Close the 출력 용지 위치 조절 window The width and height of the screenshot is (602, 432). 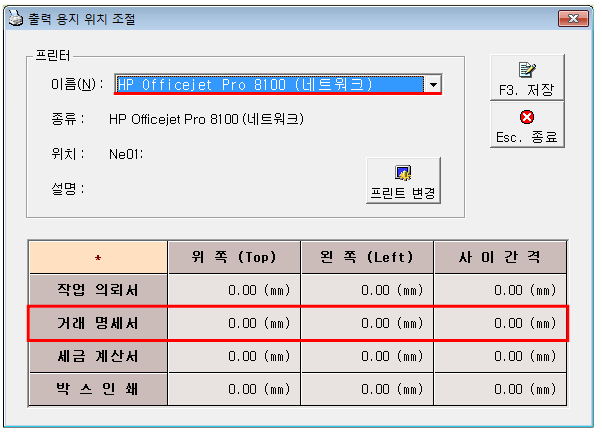pos(573,18)
